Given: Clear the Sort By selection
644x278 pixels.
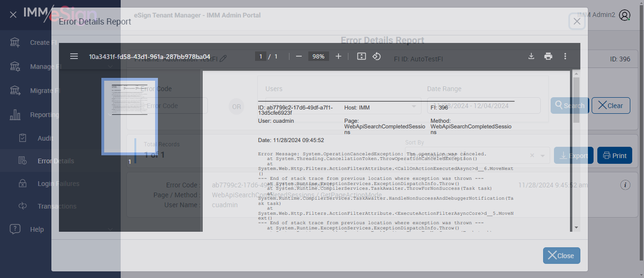Looking at the screenshot, I should click(532, 156).
